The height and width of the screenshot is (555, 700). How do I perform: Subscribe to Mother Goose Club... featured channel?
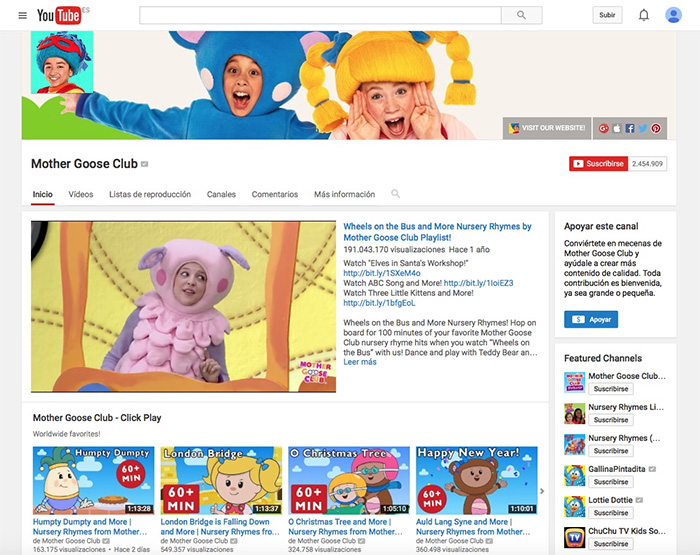[x=611, y=389]
